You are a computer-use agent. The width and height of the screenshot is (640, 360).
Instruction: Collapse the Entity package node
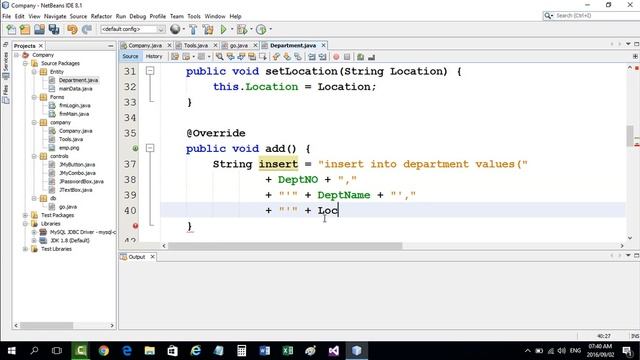[34, 72]
